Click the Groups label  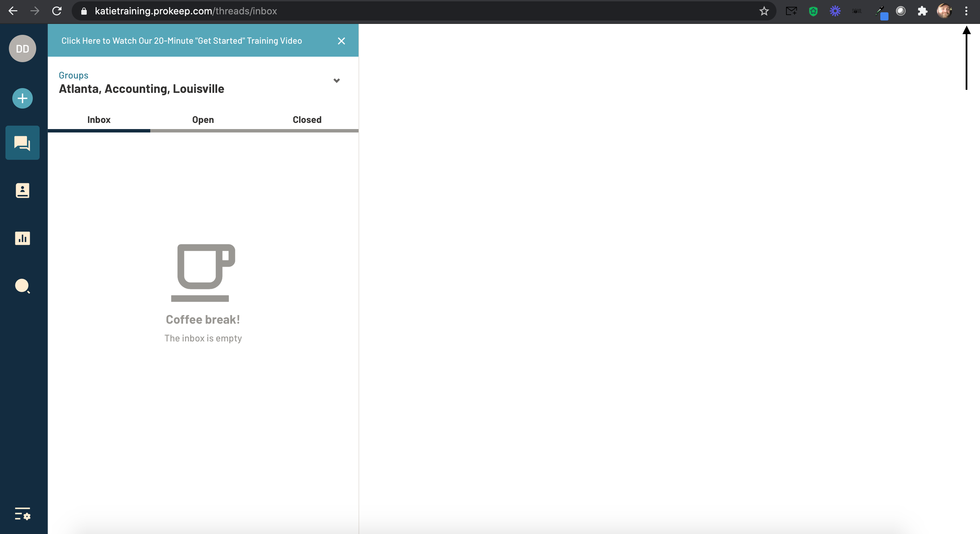[x=73, y=75]
